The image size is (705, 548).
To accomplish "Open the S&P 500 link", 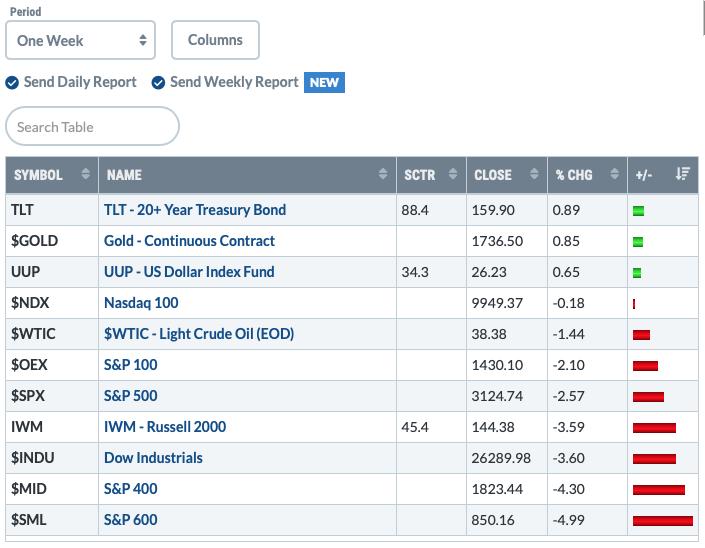I will [130, 396].
